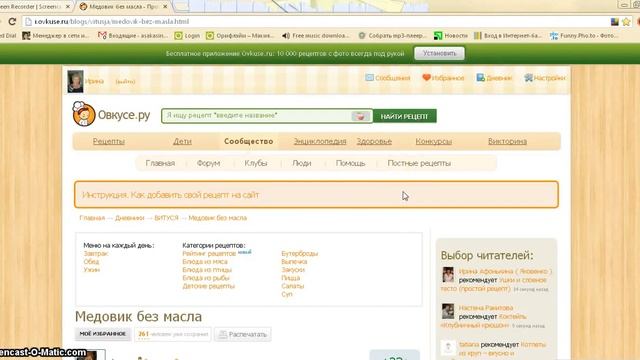Open Выпечка category link
The image size is (640, 360).
tap(294, 262)
